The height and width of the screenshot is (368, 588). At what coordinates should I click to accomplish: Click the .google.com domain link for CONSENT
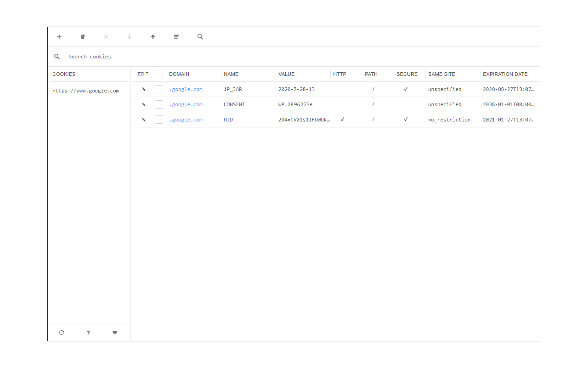coord(186,104)
